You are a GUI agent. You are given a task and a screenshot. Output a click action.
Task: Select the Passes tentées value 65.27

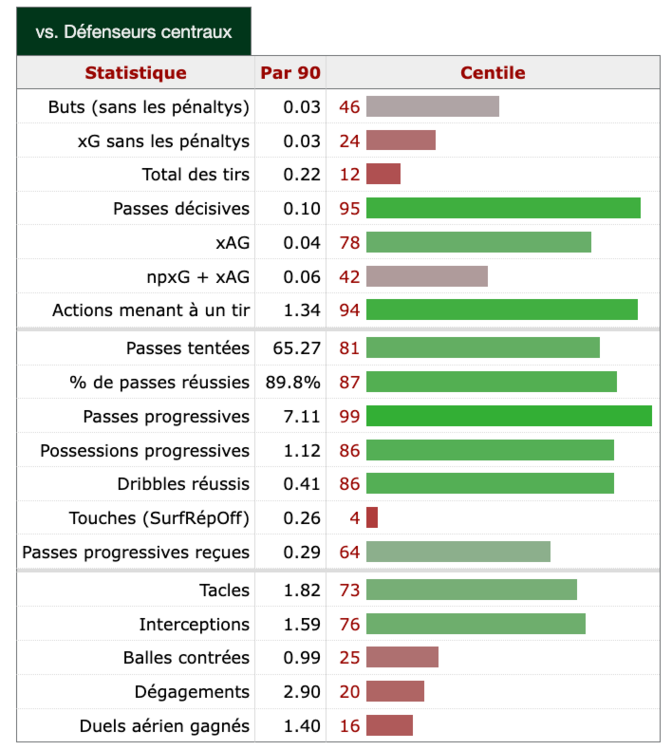297,348
